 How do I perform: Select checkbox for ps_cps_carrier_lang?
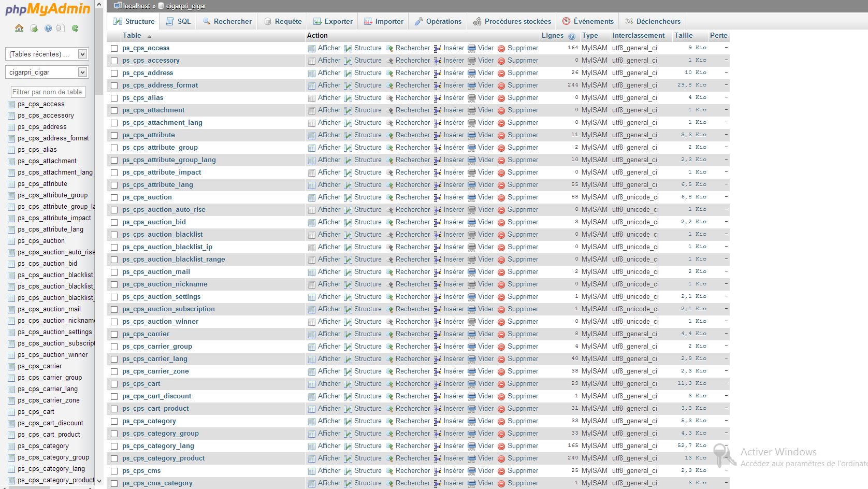click(114, 359)
